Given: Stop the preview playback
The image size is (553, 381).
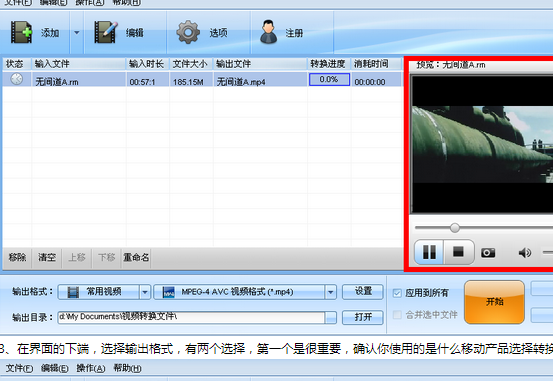Looking at the screenshot, I should (x=458, y=252).
